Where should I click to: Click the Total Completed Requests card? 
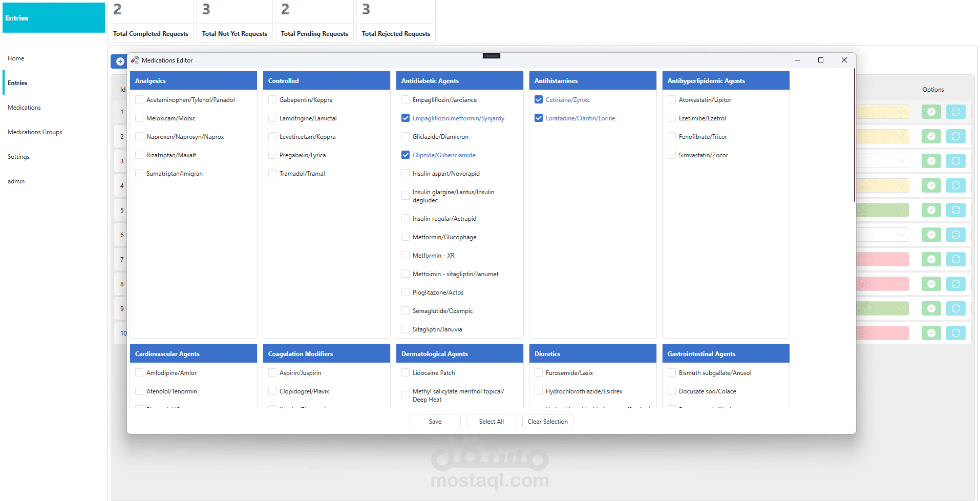coord(151,21)
